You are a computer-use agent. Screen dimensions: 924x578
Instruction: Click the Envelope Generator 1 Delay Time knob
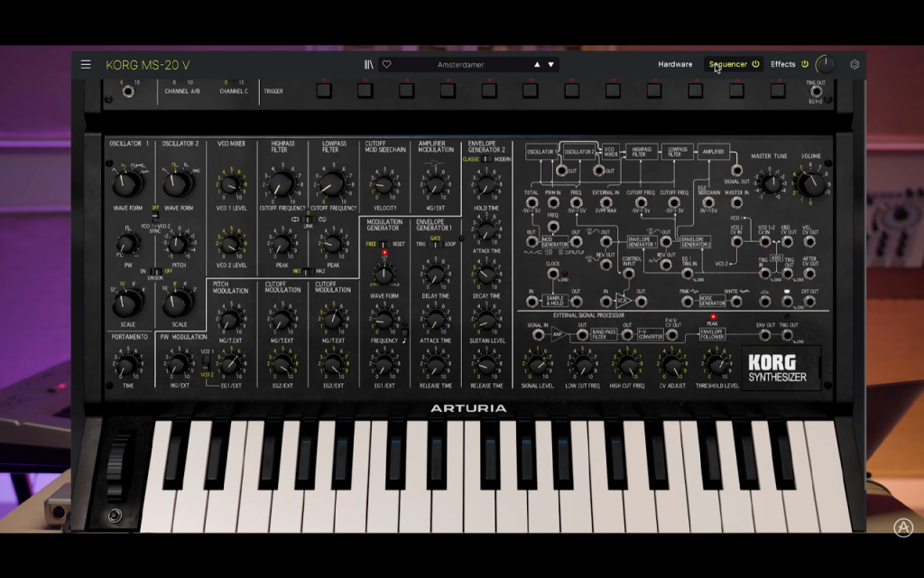tap(435, 274)
